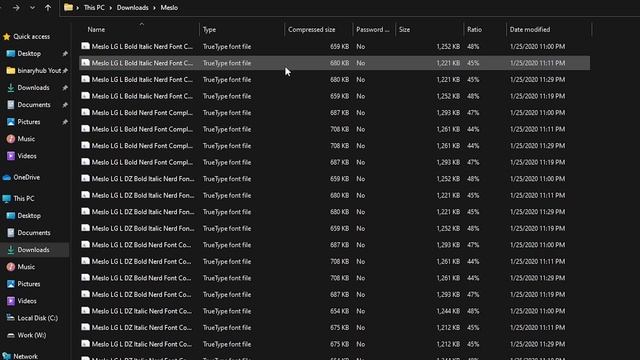This screenshot has width=640, height=360.
Task: Click font icon of Meslo LG L Bold Nerd 11:11 PM row
Action: point(85,129)
